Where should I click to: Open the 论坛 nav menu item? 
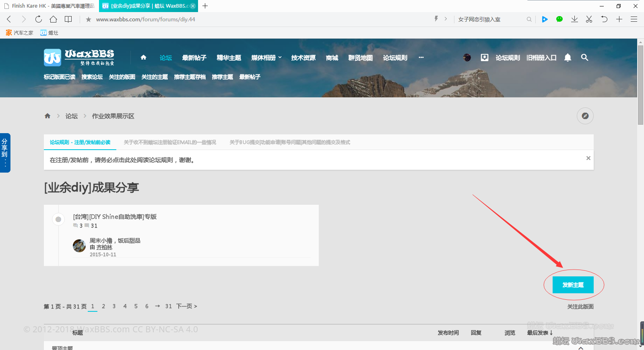[x=166, y=58]
